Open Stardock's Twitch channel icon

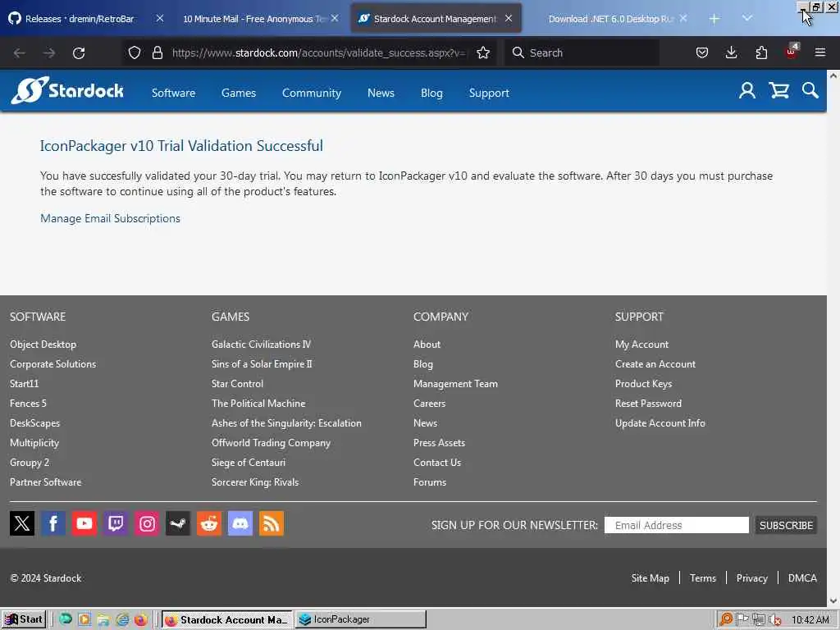(115, 523)
